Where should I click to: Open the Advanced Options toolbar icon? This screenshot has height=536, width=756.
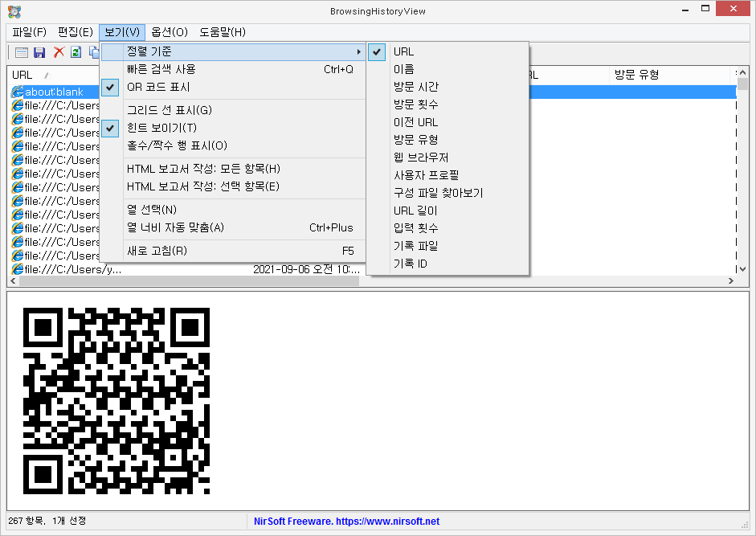22,52
